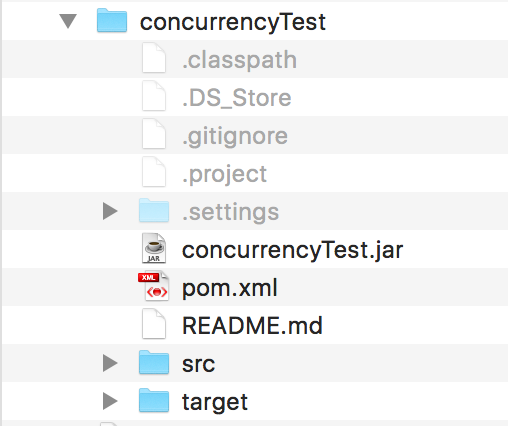The height and width of the screenshot is (426, 508).
Task: Click the .gitignore file icon
Action: pos(154,134)
